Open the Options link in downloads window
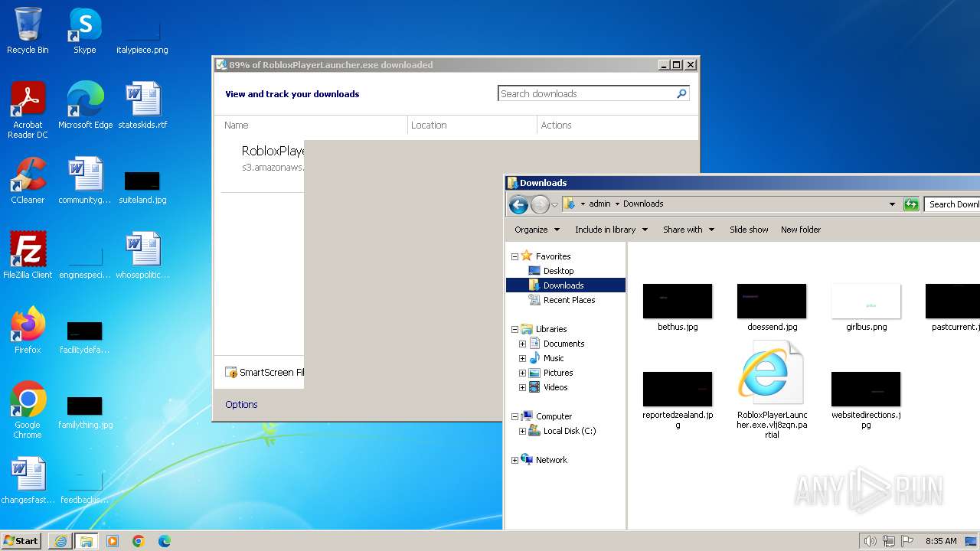980x551 pixels. pyautogui.click(x=241, y=404)
